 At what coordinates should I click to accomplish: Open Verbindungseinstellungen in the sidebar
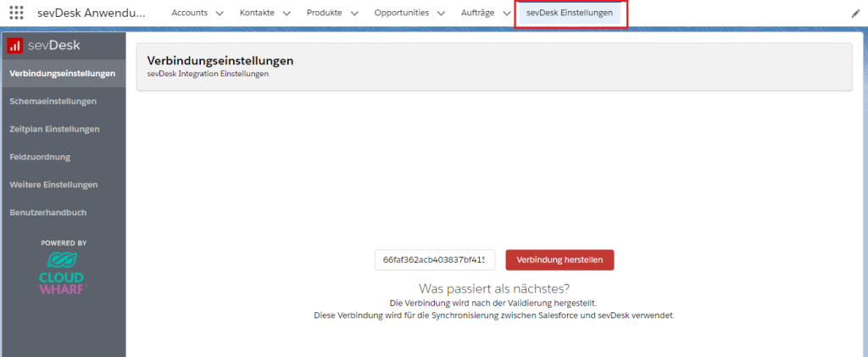pos(63,73)
